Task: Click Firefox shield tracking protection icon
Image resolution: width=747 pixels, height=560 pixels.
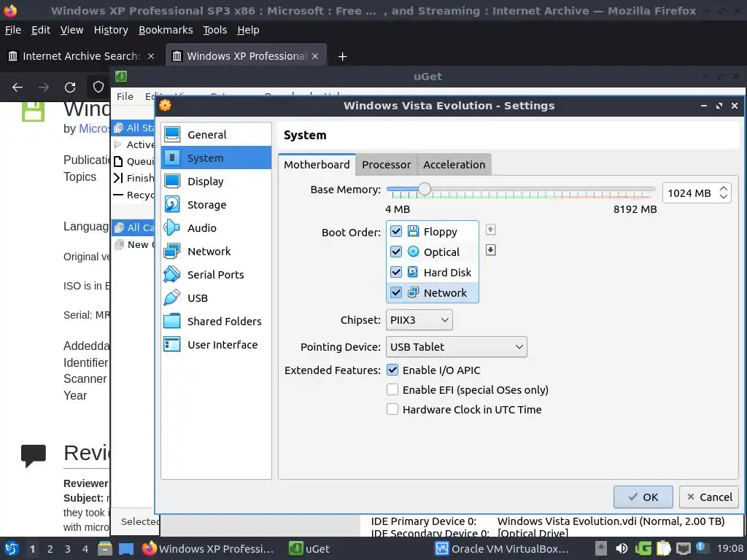Action: (x=98, y=87)
